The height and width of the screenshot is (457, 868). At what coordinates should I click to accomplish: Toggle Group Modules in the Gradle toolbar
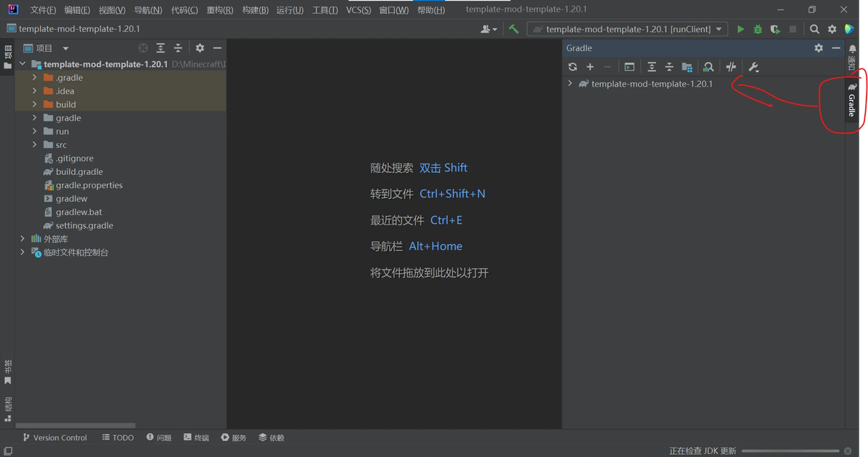point(687,67)
